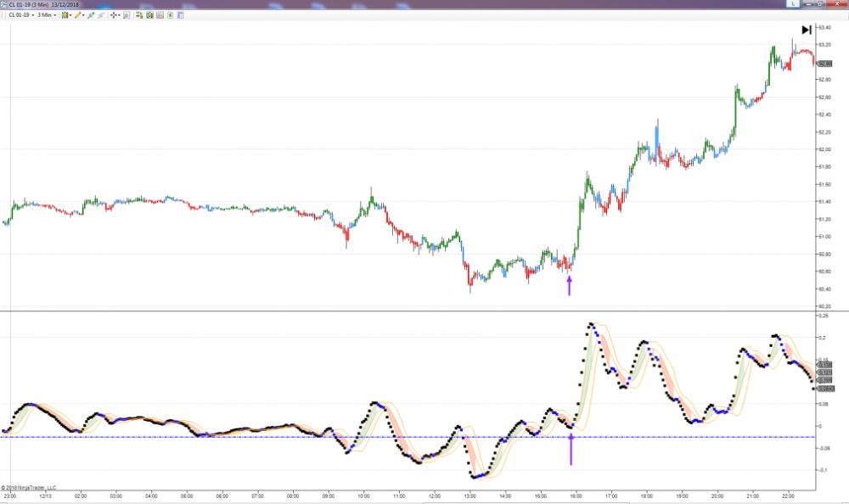Open the pencil drawing tools menu
The width and height of the screenshot is (849, 504).
(78, 15)
